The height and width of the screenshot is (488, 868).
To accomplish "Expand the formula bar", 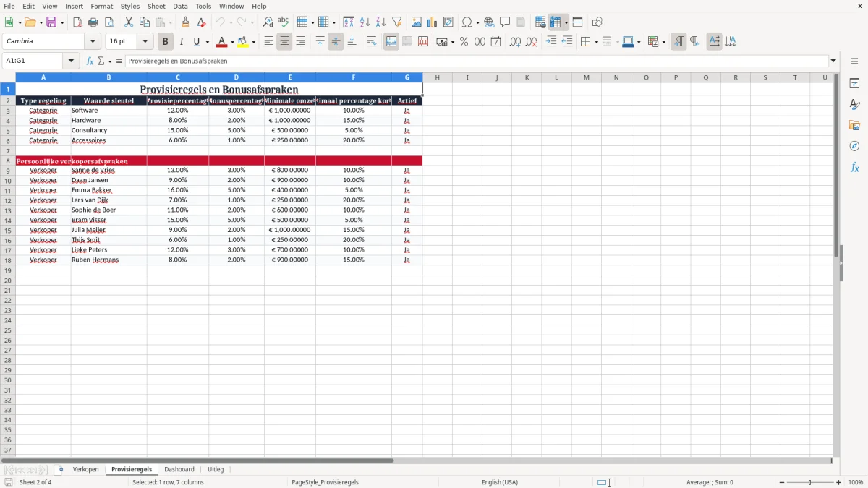I will click(833, 61).
